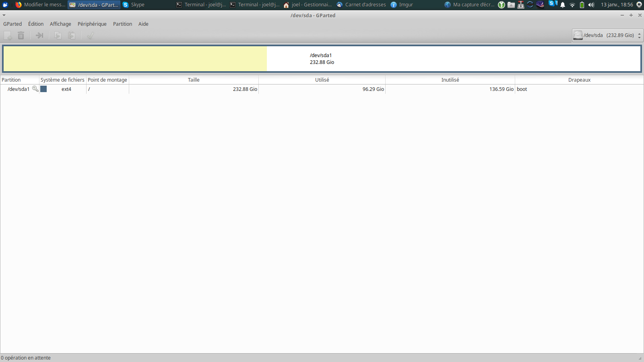
Task: Switch to second Terminal - joel@j... taskbar item
Action: pyautogui.click(x=255, y=5)
